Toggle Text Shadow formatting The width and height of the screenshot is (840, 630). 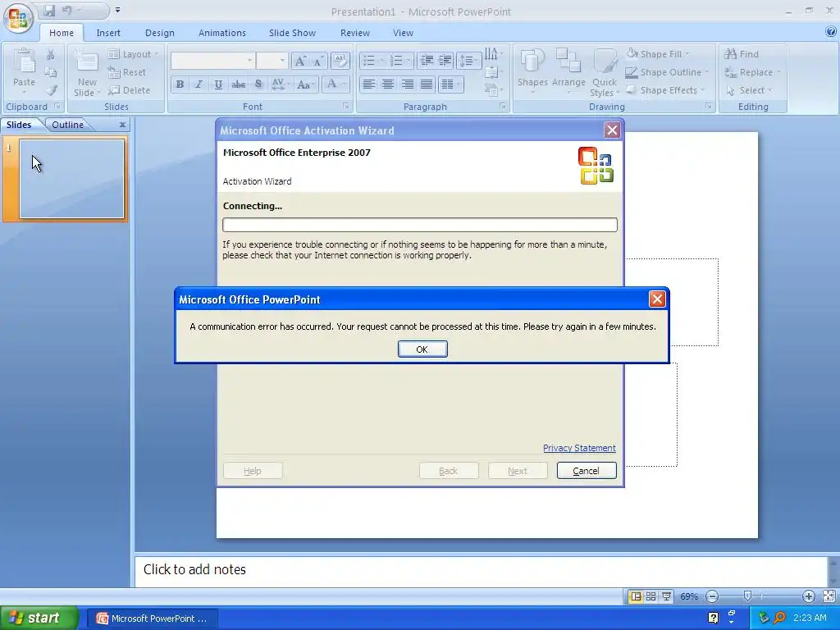click(x=258, y=84)
